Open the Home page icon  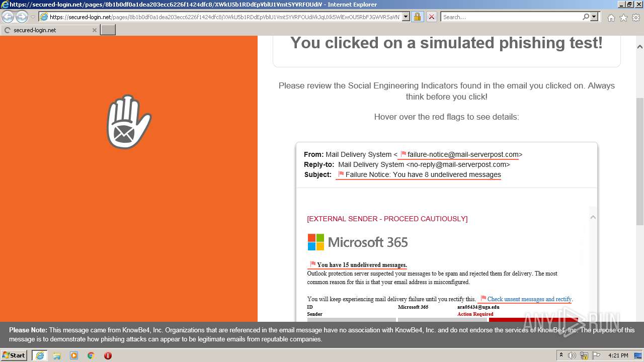pos(611,18)
